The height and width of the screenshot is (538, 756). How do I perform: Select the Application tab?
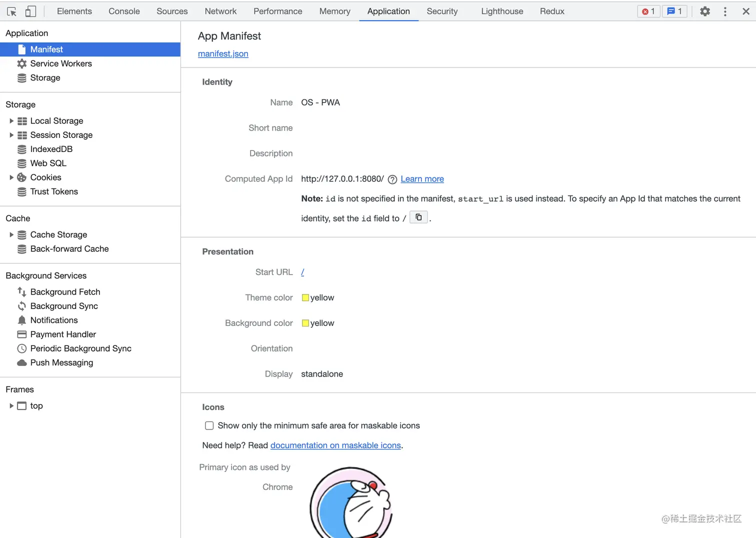click(388, 11)
